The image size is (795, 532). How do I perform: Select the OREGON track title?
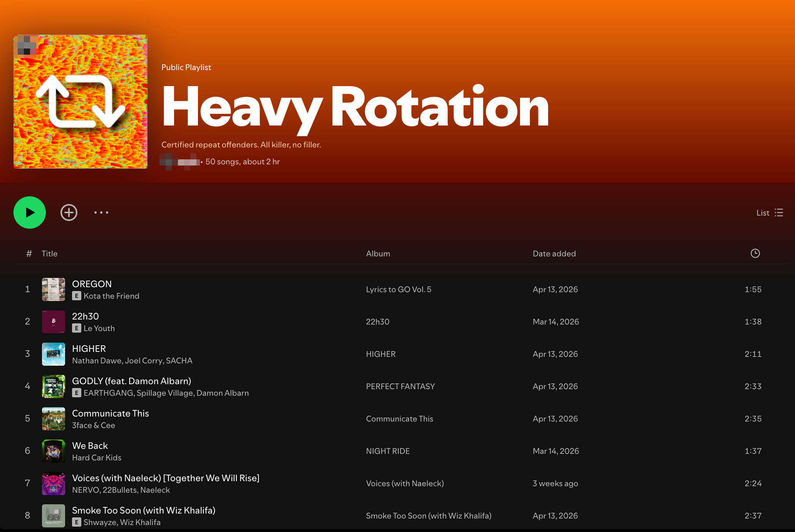click(x=92, y=284)
